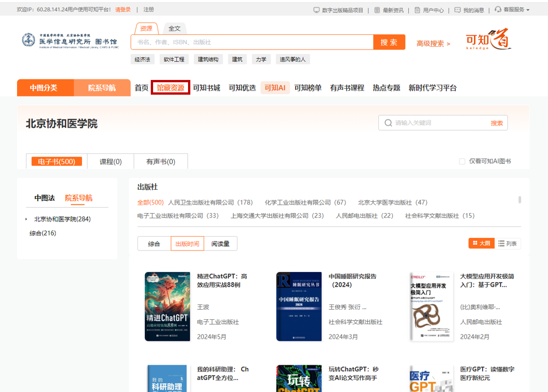Open the 中国睡眠研究报告 book cover

[x=299, y=307]
